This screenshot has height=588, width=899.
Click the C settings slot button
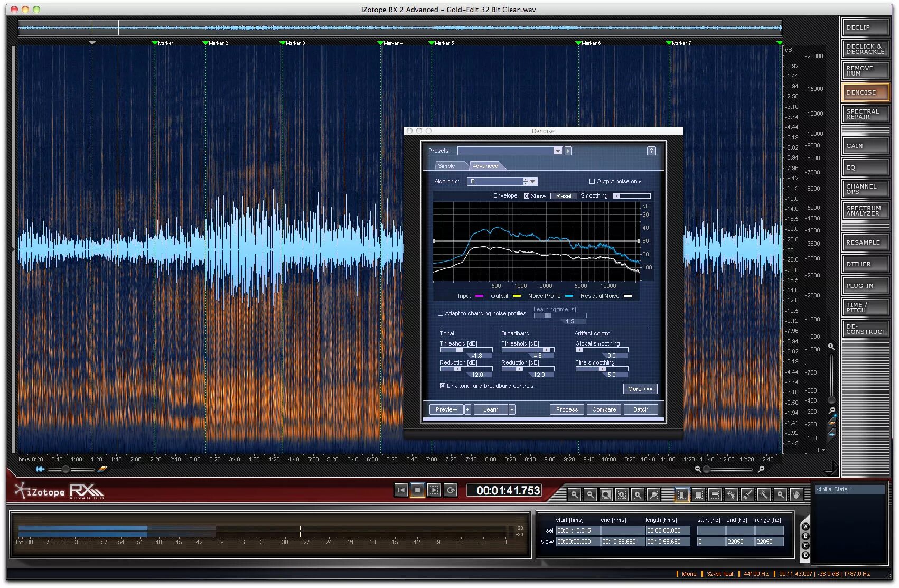(x=806, y=546)
